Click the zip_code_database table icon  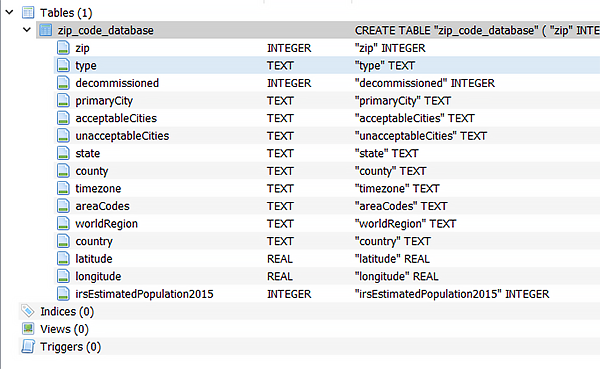click(46, 30)
